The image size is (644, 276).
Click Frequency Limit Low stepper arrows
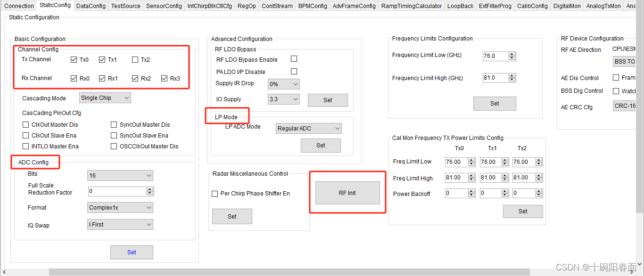click(x=512, y=56)
